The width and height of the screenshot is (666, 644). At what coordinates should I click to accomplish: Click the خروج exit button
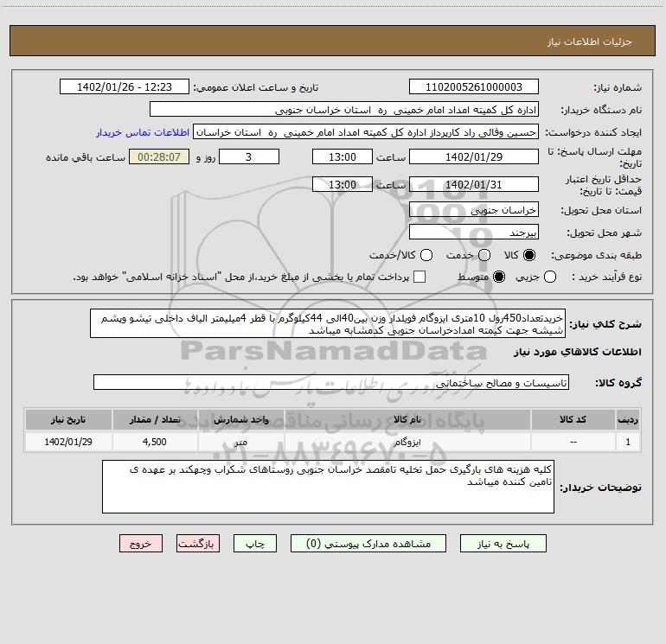click(x=141, y=544)
